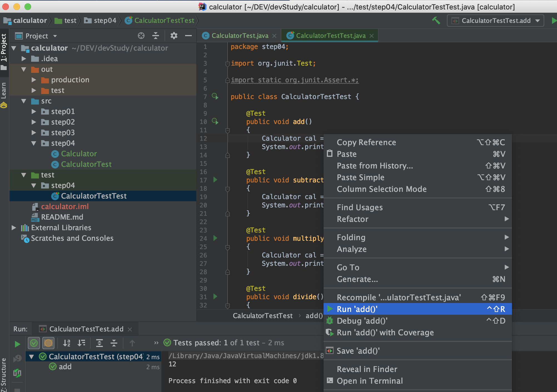Open Project panel settings gear
557x392 pixels.
[174, 36]
